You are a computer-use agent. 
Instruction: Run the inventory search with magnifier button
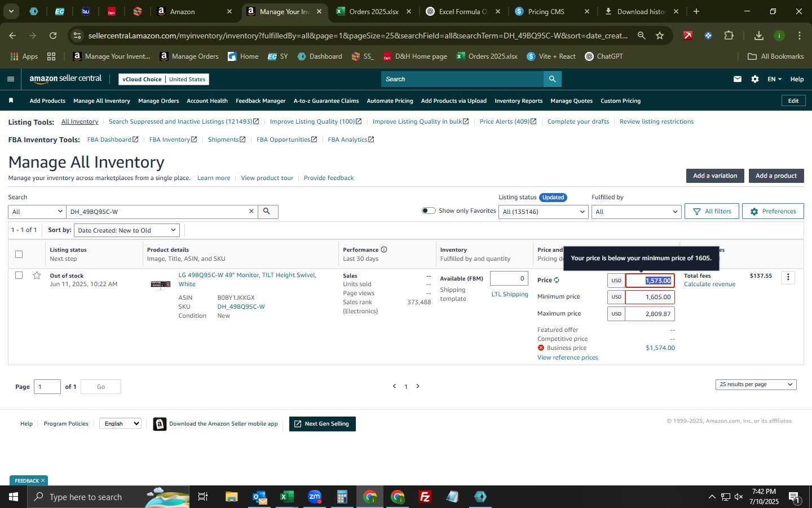[x=268, y=211]
